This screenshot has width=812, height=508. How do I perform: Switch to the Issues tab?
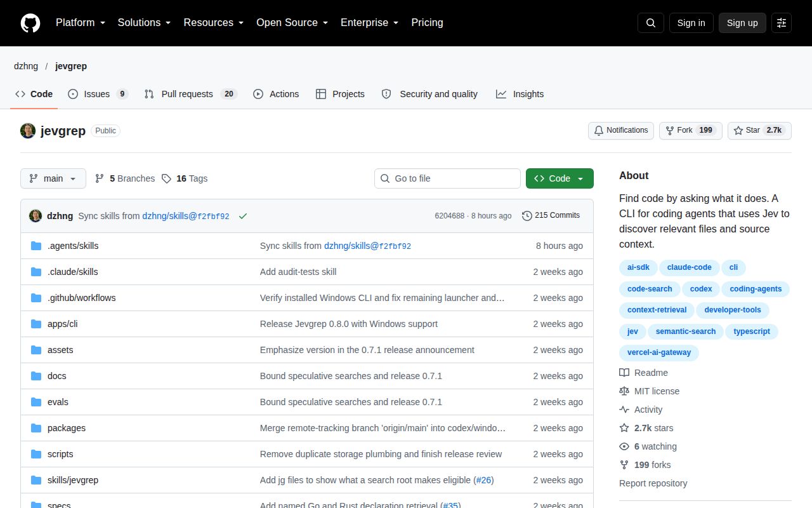98,94
